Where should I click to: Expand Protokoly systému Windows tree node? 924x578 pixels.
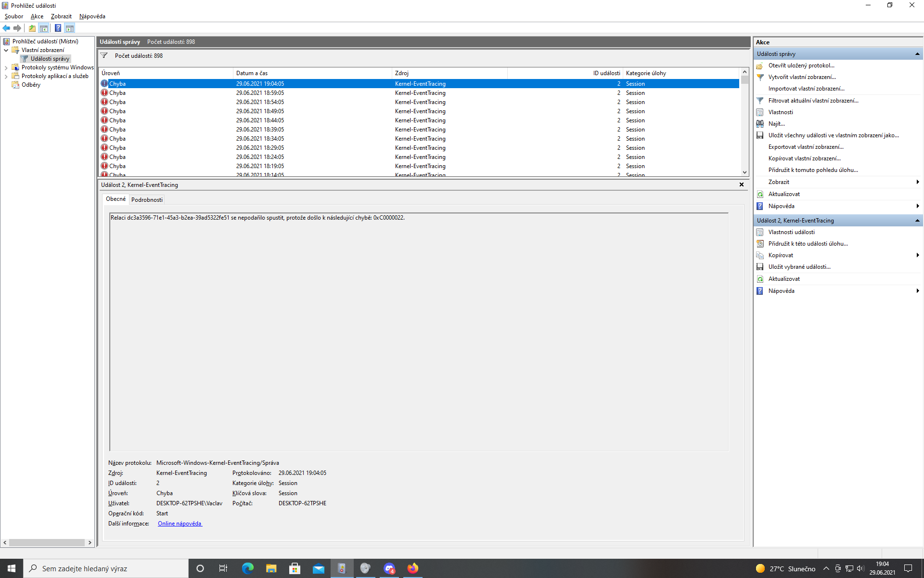click(6, 68)
